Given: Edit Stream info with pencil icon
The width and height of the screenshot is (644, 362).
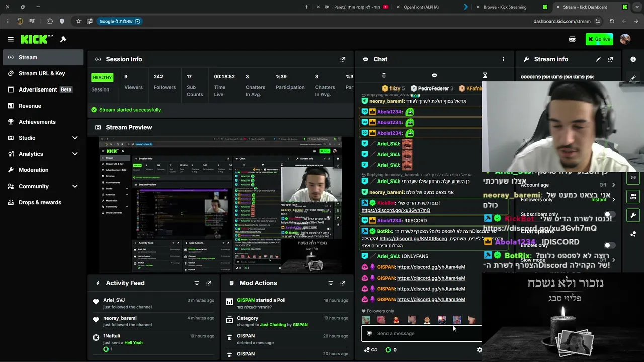Looking at the screenshot, I should (598, 59).
